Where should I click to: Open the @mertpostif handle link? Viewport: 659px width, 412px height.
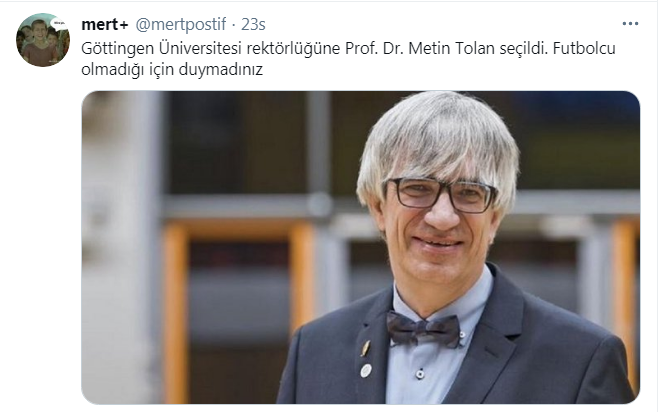click(x=181, y=24)
